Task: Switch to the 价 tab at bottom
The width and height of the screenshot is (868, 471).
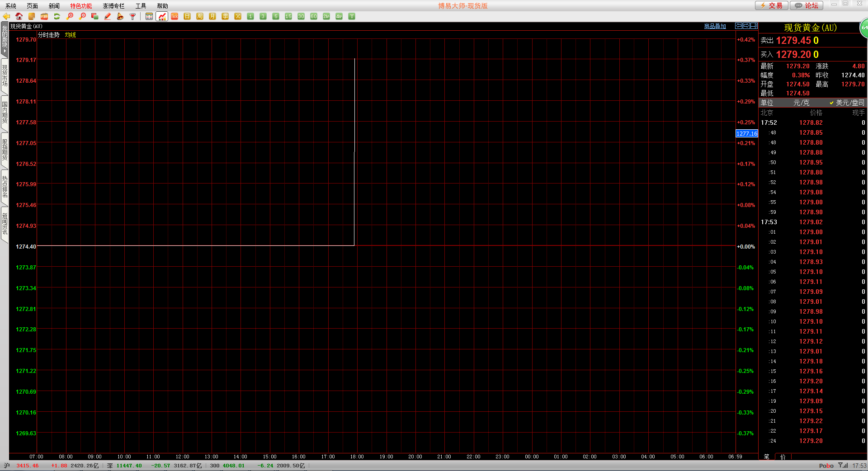Action: tap(783, 457)
